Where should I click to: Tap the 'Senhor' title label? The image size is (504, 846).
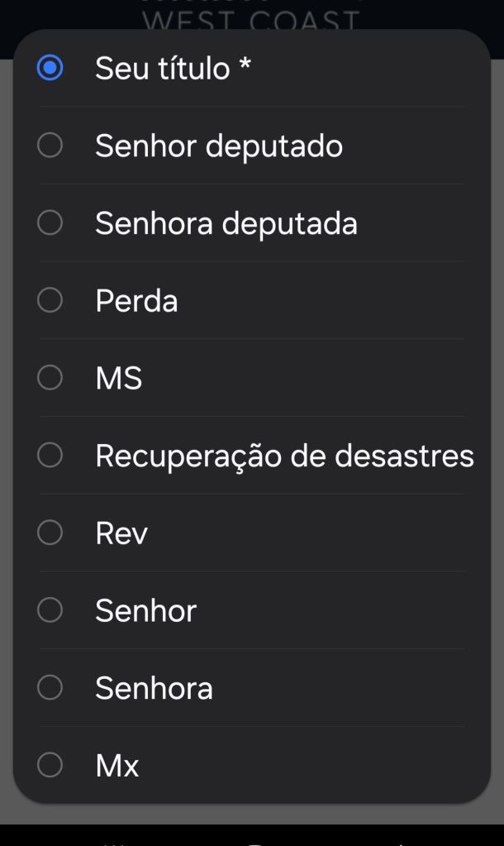145,610
